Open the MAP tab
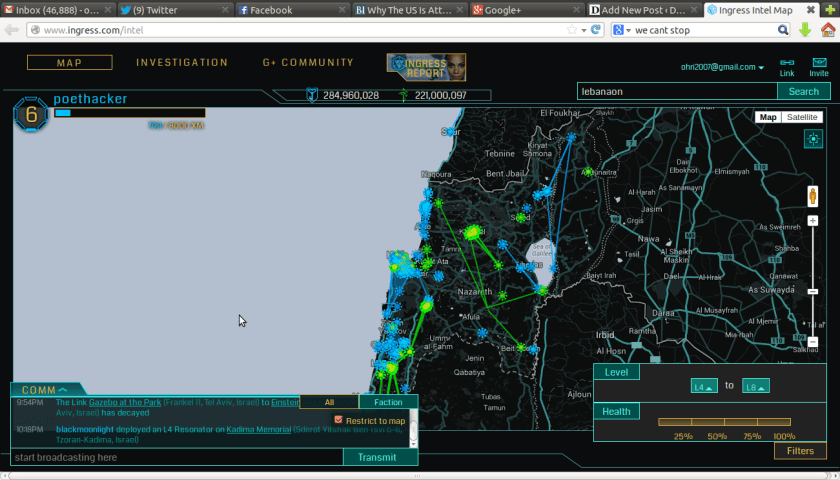The height and width of the screenshot is (480, 840). (x=70, y=63)
